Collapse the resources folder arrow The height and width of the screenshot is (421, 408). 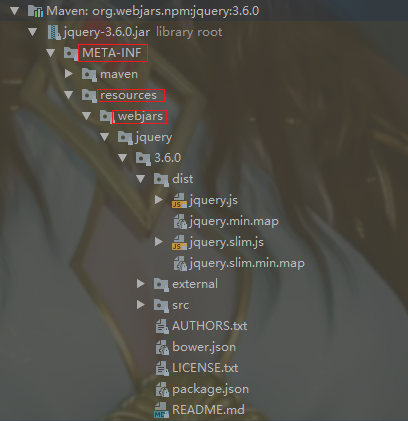click(x=69, y=95)
